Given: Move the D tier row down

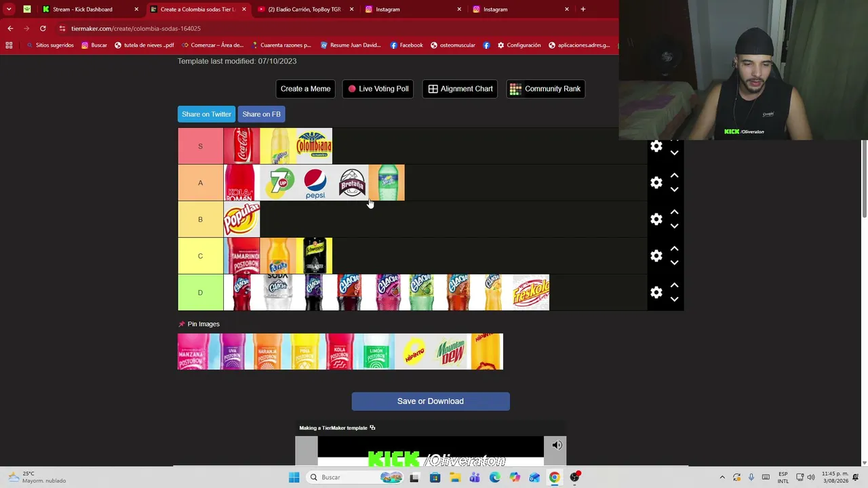Looking at the screenshot, I should [674, 300].
